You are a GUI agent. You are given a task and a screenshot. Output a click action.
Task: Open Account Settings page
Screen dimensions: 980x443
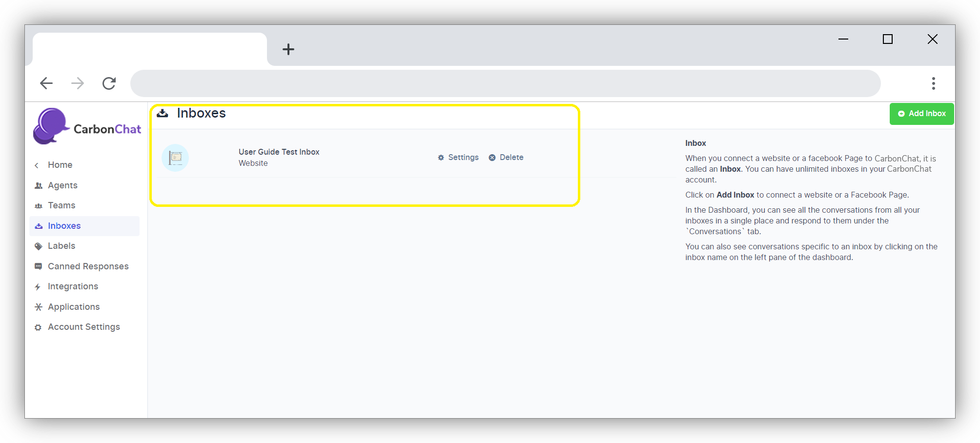[x=83, y=327]
